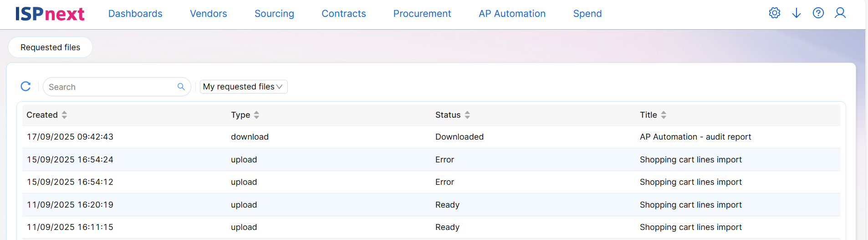Expand the My requested files dropdown
This screenshot has width=868, height=240.
click(243, 87)
